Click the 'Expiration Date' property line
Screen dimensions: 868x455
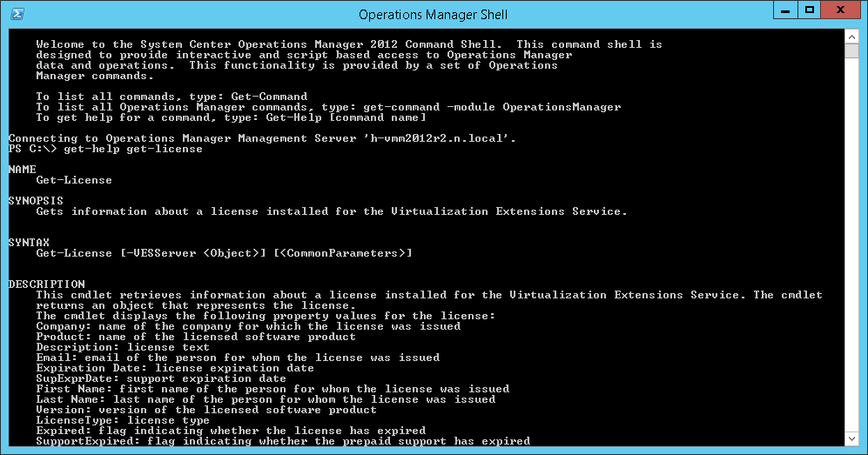(x=175, y=368)
